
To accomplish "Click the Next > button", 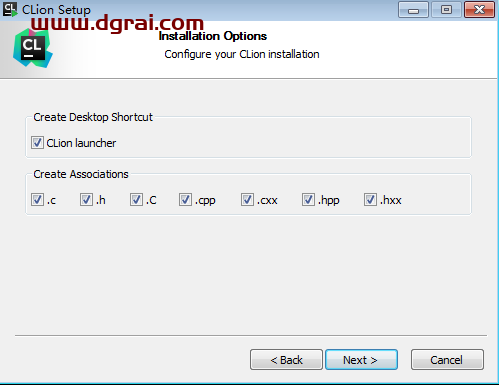I will point(361,360).
